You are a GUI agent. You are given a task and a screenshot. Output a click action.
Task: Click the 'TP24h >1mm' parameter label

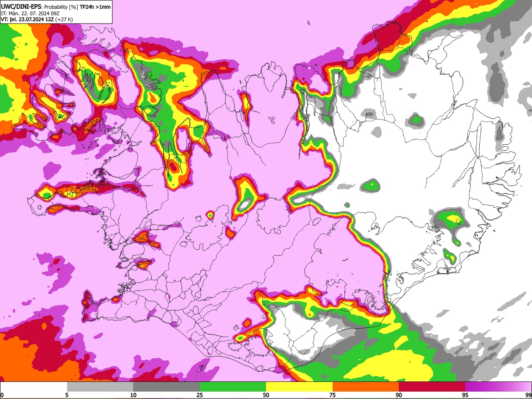click(x=95, y=7)
